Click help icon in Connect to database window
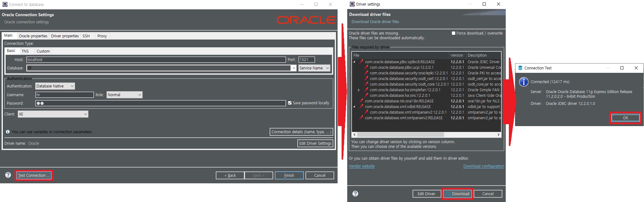 click(8, 175)
